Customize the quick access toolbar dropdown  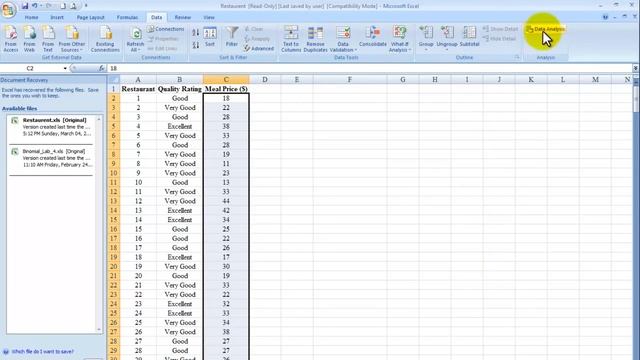(x=86, y=6)
